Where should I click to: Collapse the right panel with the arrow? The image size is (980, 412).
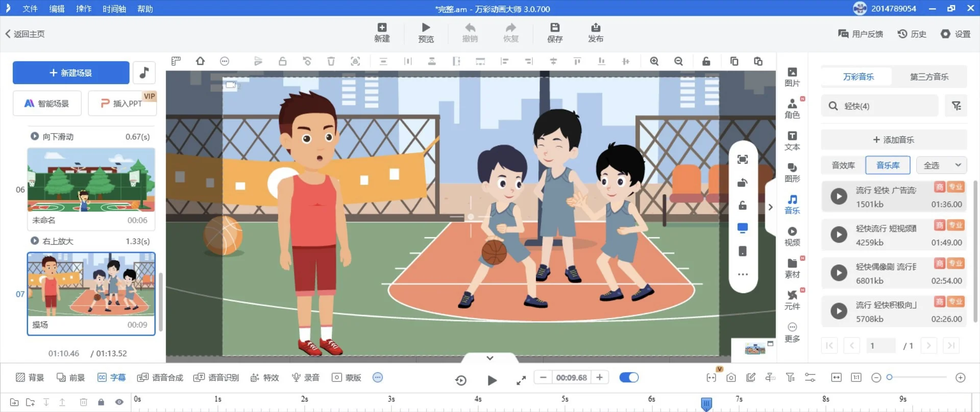pyautogui.click(x=771, y=207)
